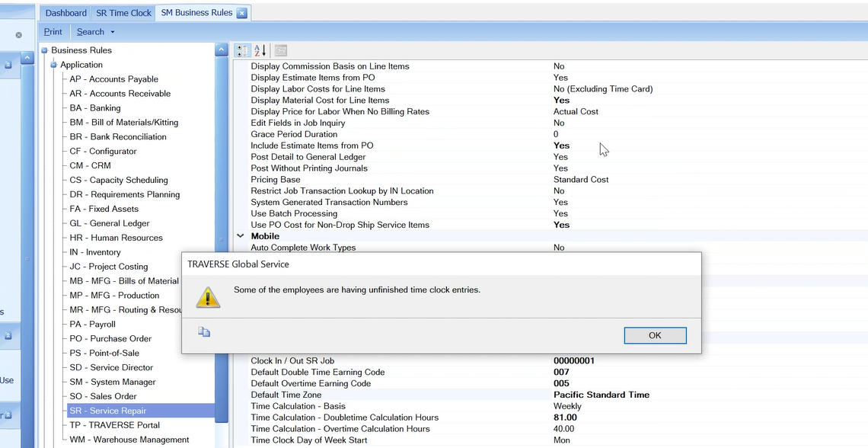
Task: Click Use Batch Processing row
Action: click(x=550, y=213)
